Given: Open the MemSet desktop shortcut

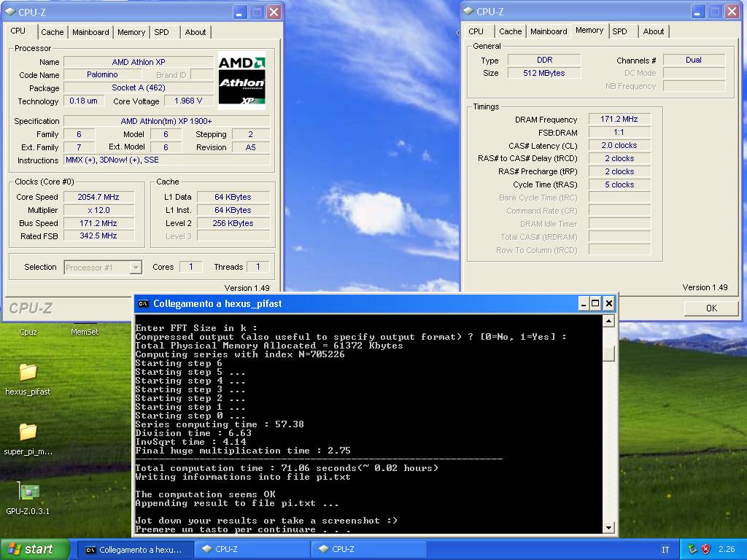Looking at the screenshot, I should (x=85, y=332).
